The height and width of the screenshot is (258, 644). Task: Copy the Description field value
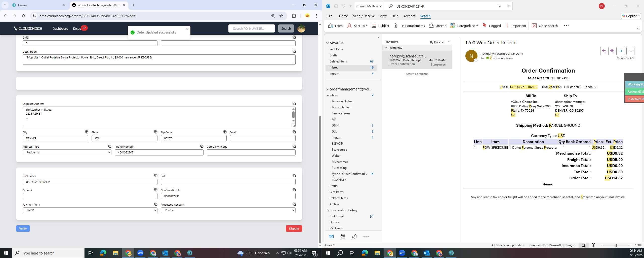coord(294,51)
